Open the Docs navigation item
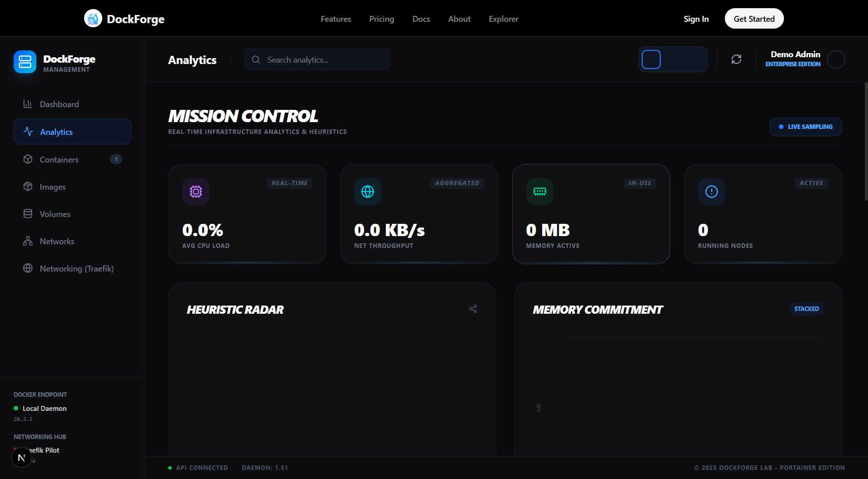 pos(420,19)
